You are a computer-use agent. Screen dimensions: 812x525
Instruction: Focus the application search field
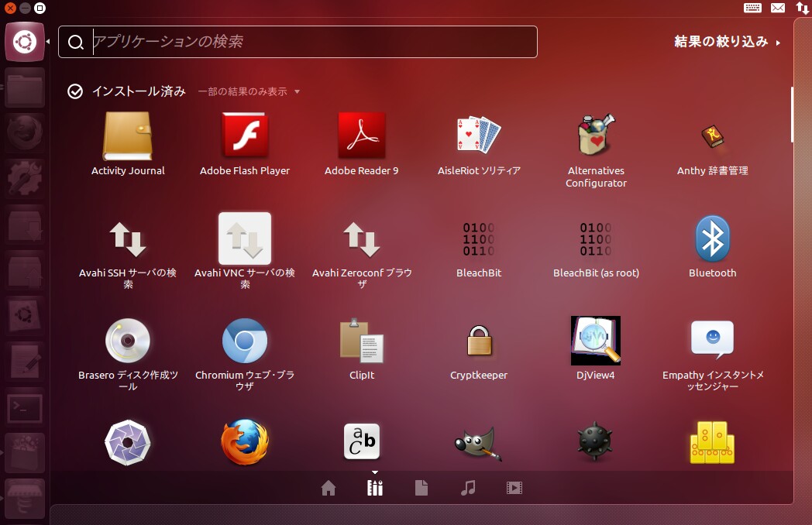pyautogui.click(x=298, y=42)
